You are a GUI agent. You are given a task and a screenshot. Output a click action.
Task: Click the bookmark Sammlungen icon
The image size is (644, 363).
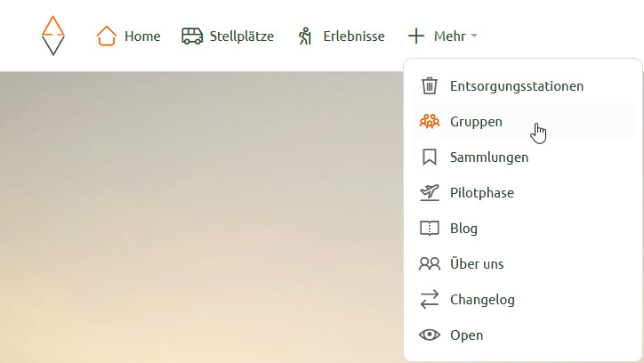click(430, 157)
